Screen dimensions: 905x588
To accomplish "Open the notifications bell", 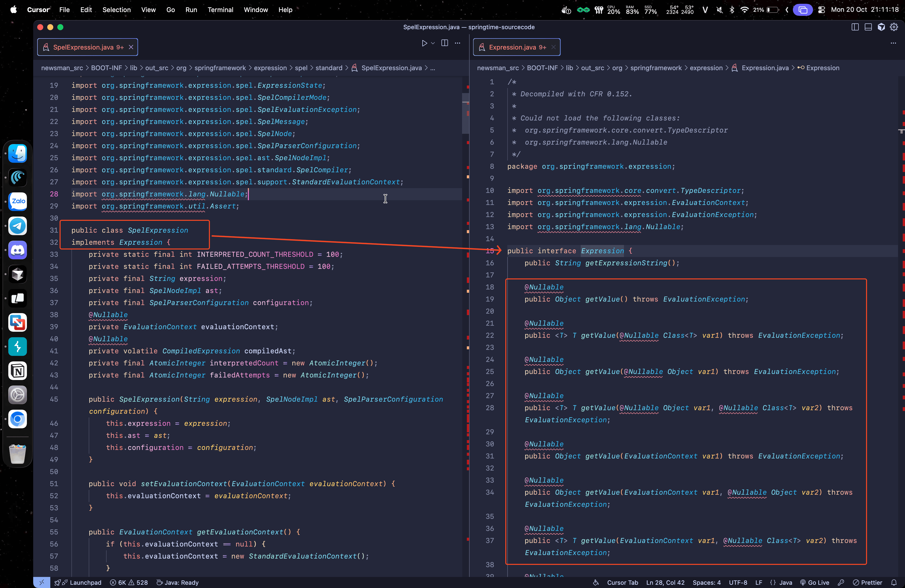I will 894,582.
